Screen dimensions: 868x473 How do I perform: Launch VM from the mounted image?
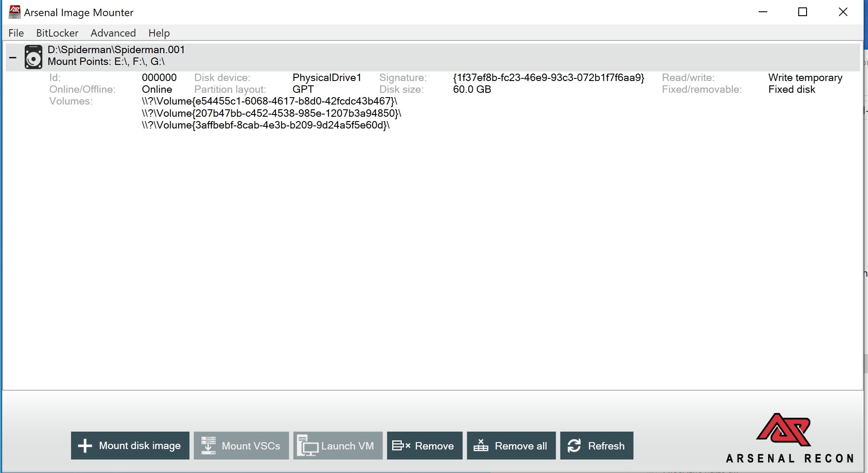pyautogui.click(x=338, y=446)
